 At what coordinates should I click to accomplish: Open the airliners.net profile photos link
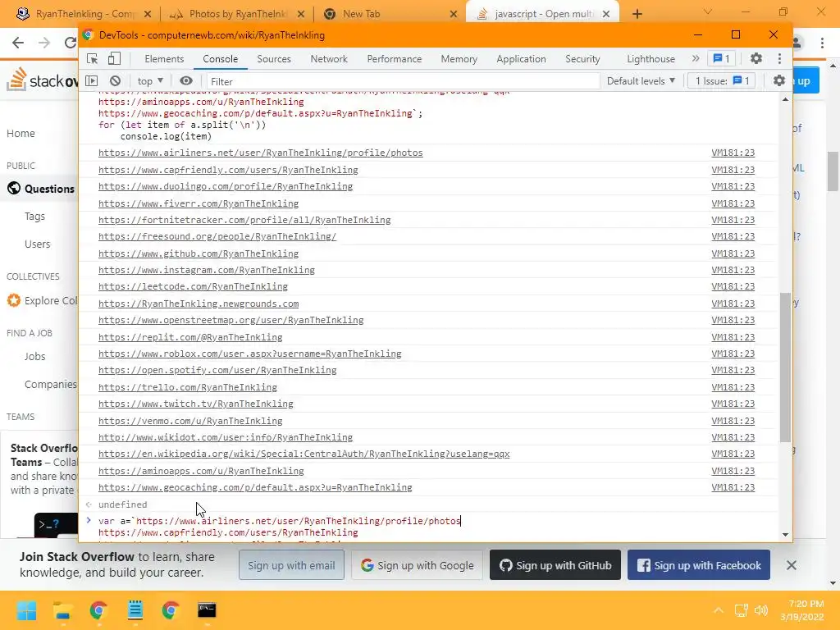click(260, 153)
